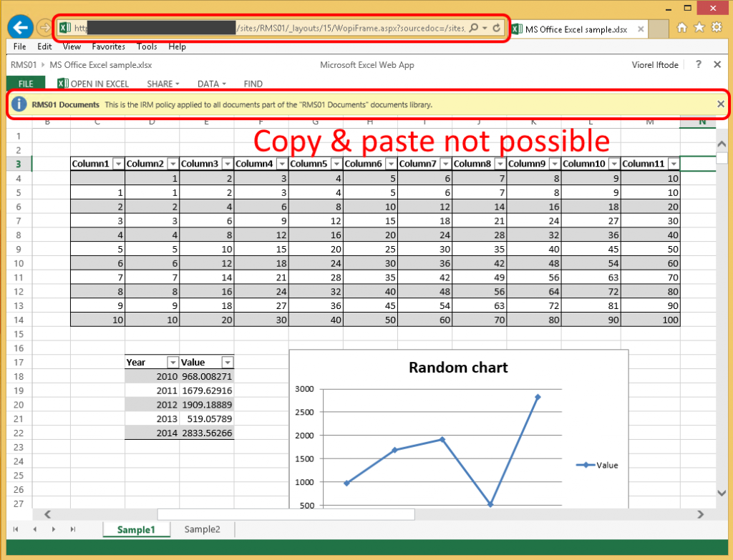Image resolution: width=733 pixels, height=560 pixels.
Task: Click horizontal scrollbar right arrow
Action: coord(700,514)
